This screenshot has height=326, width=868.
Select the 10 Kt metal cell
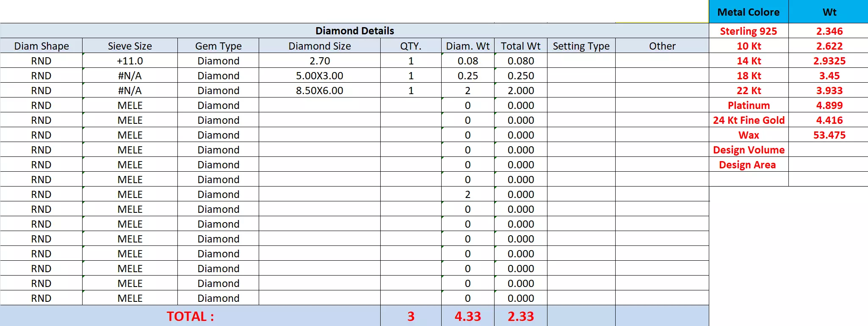[x=749, y=46]
